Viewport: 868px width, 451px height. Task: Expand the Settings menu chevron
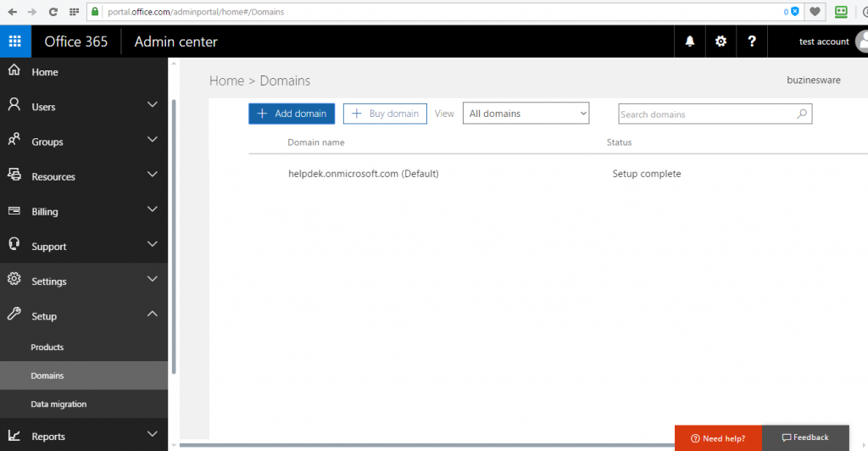[x=153, y=279]
